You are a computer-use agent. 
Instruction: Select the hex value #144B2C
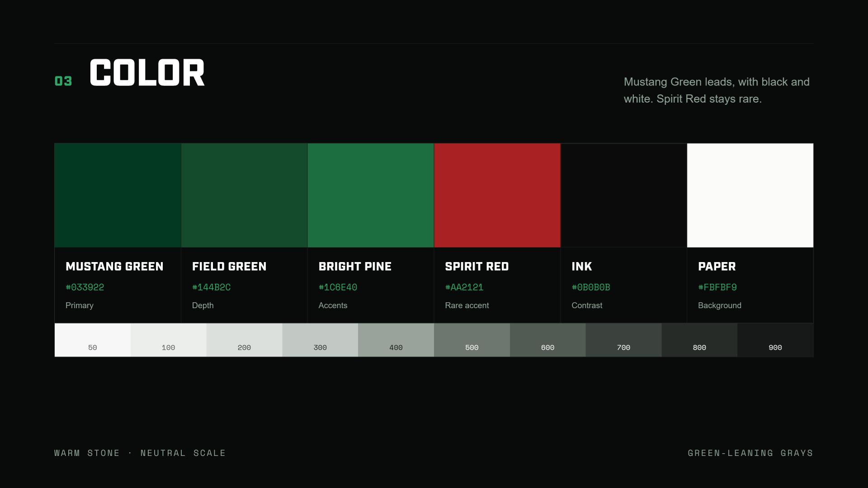coord(212,287)
